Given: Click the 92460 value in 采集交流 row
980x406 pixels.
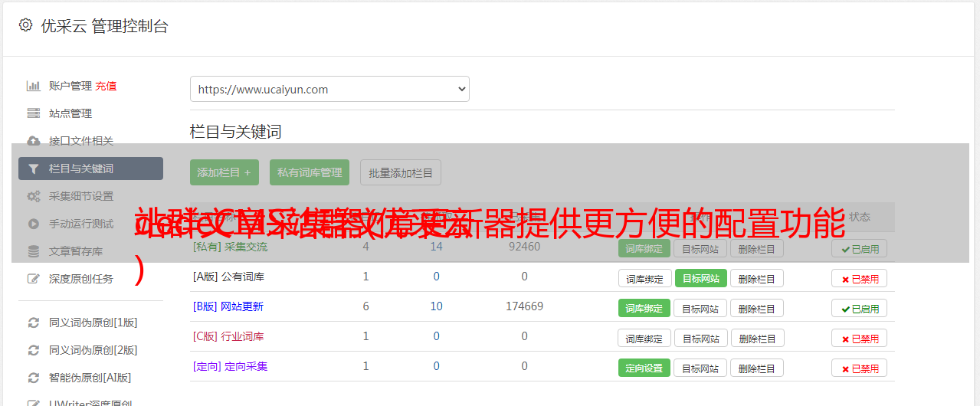Looking at the screenshot, I should click(524, 247).
